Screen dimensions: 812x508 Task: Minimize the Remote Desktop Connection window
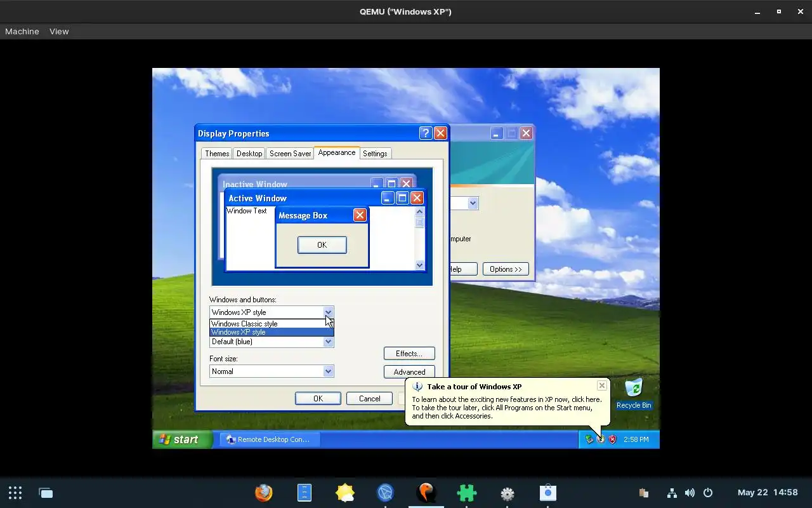click(x=497, y=133)
